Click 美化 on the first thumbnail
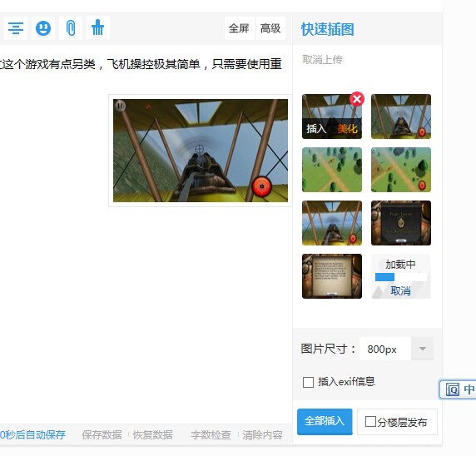 pyautogui.click(x=347, y=129)
